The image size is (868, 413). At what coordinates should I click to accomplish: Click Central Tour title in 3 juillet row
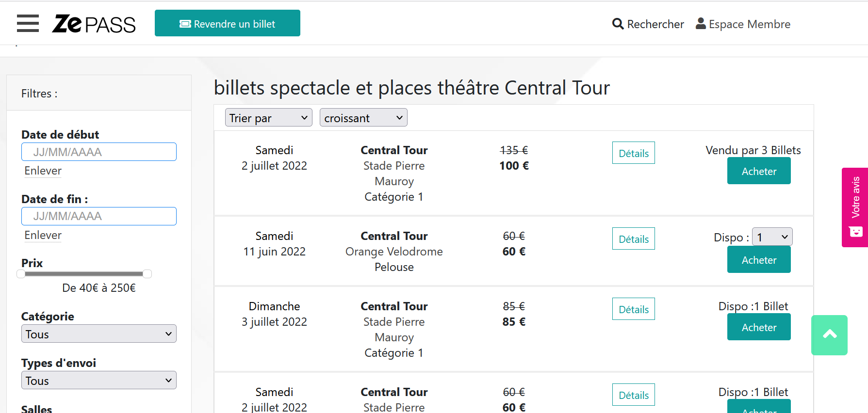394,306
